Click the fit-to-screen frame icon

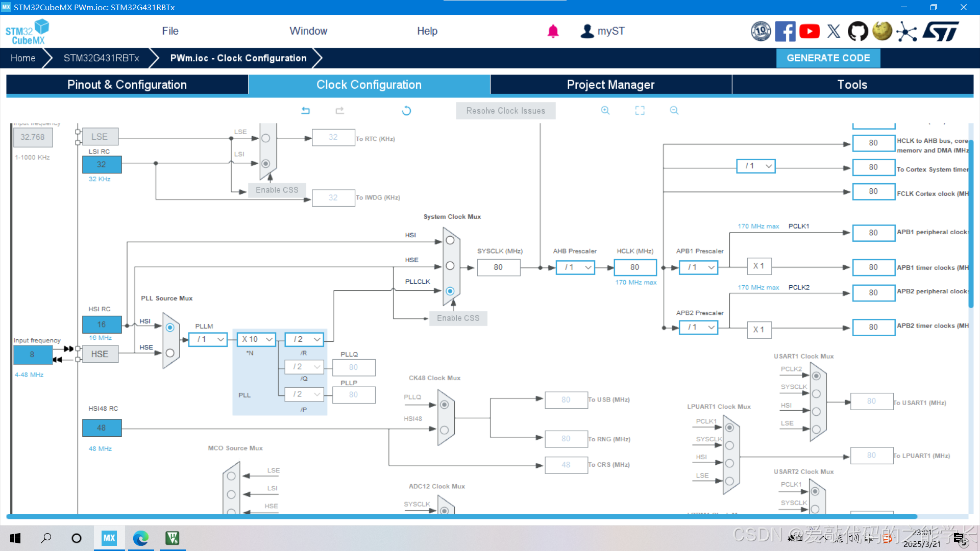(640, 111)
